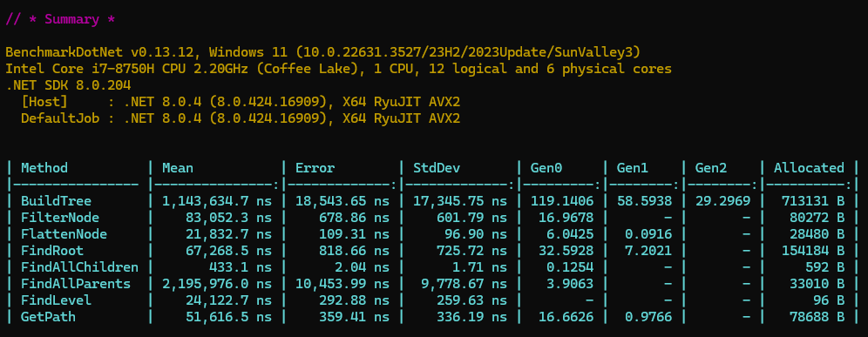Click the FindLevel method name

point(56,300)
